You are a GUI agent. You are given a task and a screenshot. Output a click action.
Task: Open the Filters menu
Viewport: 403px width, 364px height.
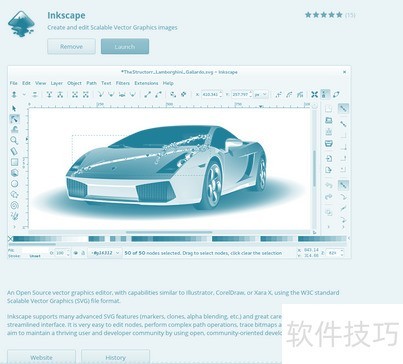click(123, 83)
